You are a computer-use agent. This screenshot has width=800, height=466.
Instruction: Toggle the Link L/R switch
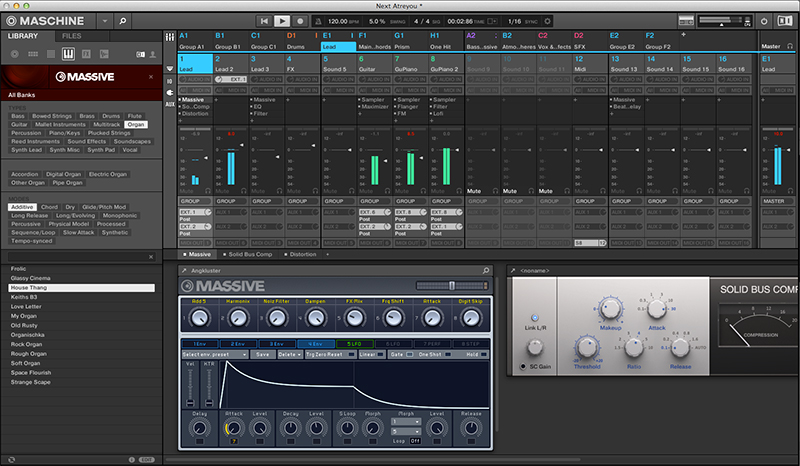pos(534,317)
